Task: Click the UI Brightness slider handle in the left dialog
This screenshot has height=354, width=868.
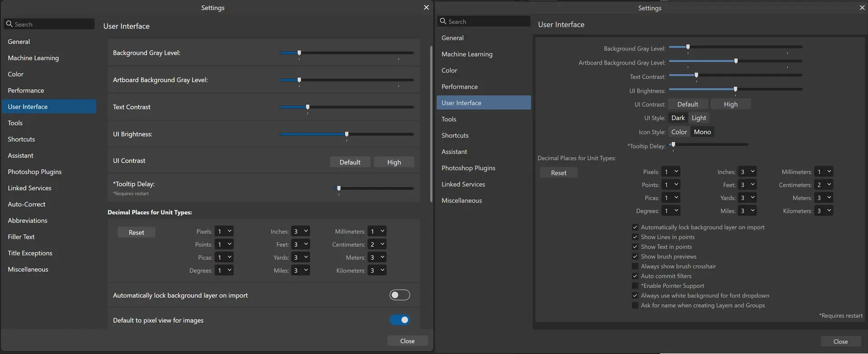Action: pos(347,134)
